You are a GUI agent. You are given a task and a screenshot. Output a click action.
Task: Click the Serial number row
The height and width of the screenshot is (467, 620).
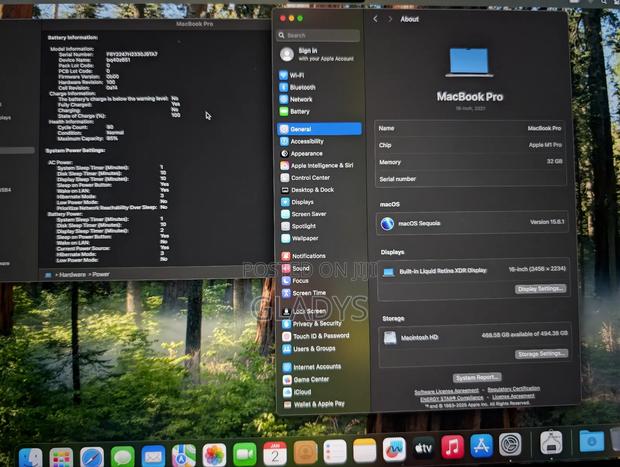(471, 179)
